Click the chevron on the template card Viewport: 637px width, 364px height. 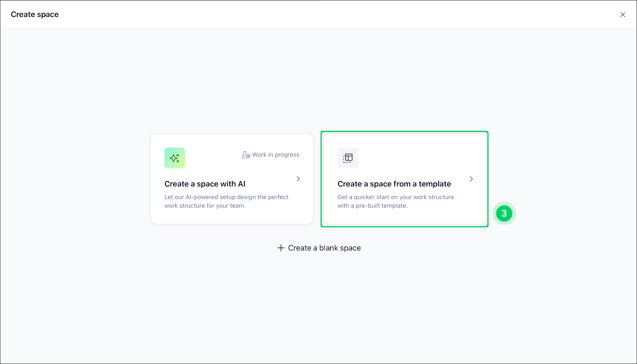pos(471,179)
